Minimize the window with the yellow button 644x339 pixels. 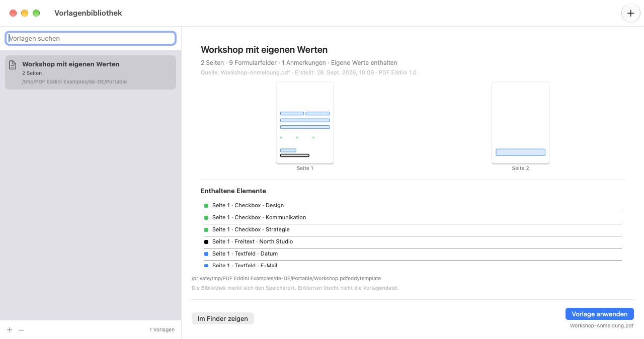(x=25, y=13)
